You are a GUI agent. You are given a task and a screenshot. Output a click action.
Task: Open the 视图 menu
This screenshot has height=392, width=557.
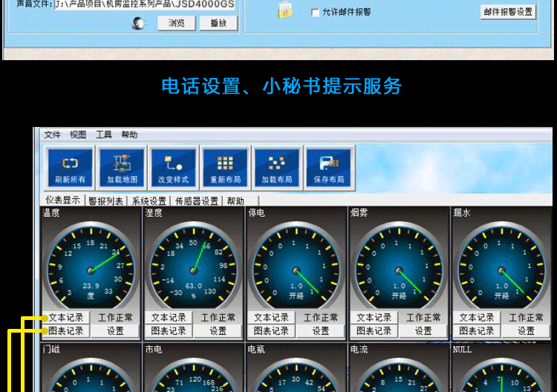tap(78, 135)
